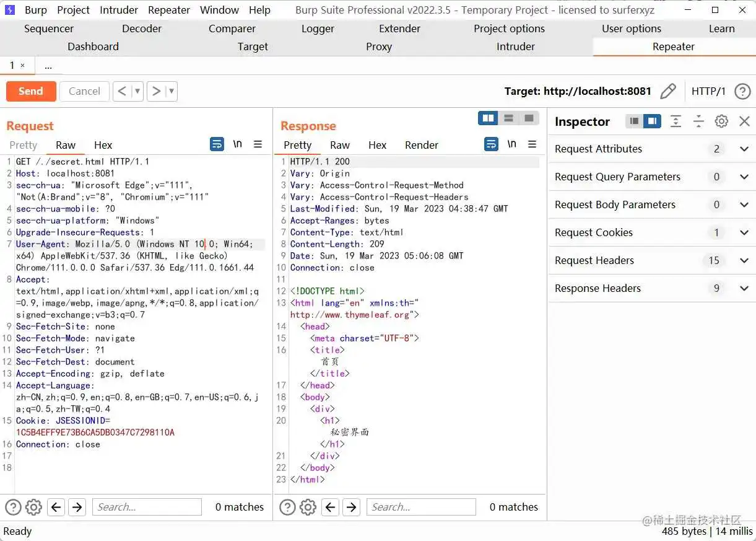Expand the Request Cookies section
This screenshot has width=756, height=541.
[744, 232]
